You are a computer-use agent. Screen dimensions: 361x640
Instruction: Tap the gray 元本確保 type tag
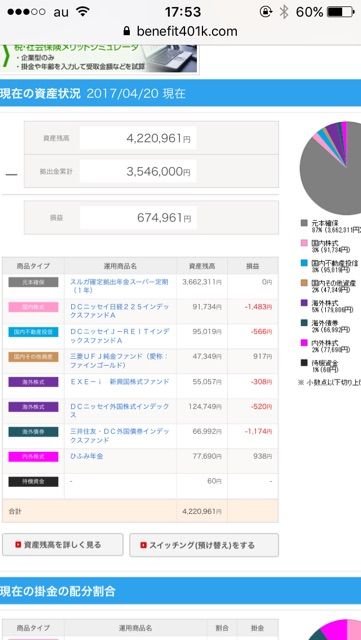(x=33, y=282)
